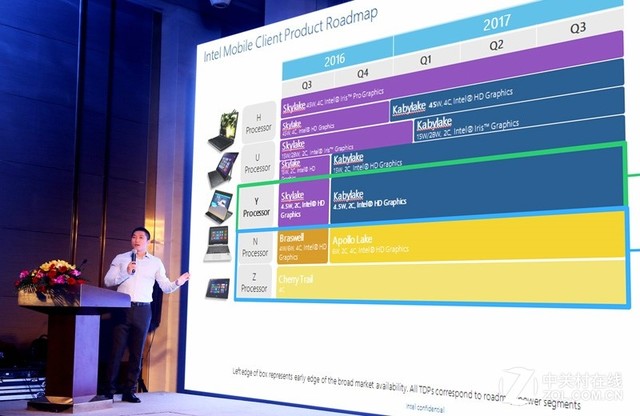
Task: Click the 'Left edge of box represents' footnote
Action: pos(406,387)
